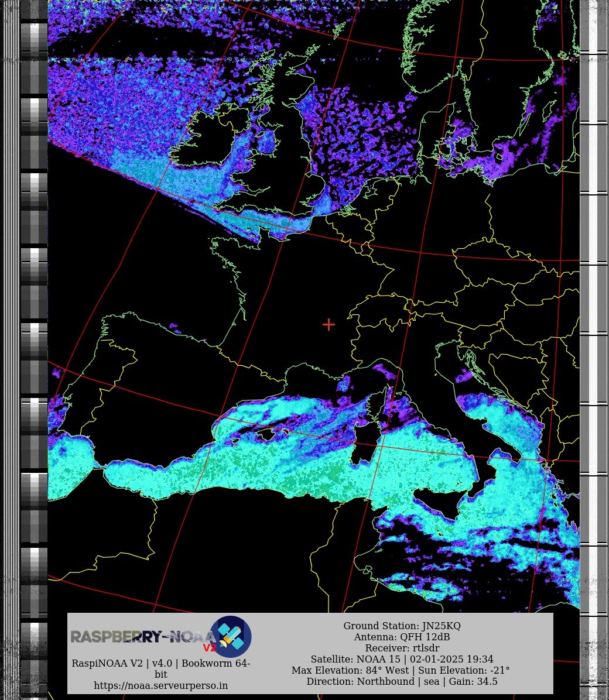The width and height of the screenshot is (609, 700).
Task: Click the Direction Northbound gain line
Action: [x=402, y=681]
